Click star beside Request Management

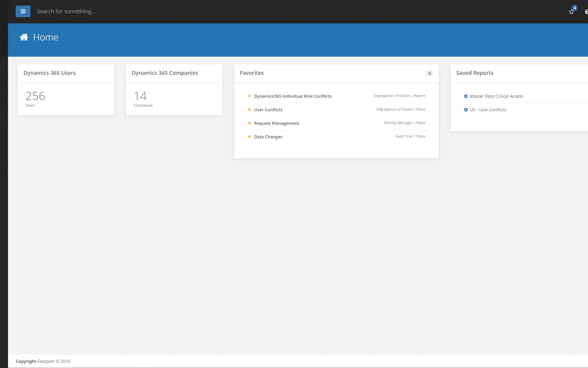250,123
